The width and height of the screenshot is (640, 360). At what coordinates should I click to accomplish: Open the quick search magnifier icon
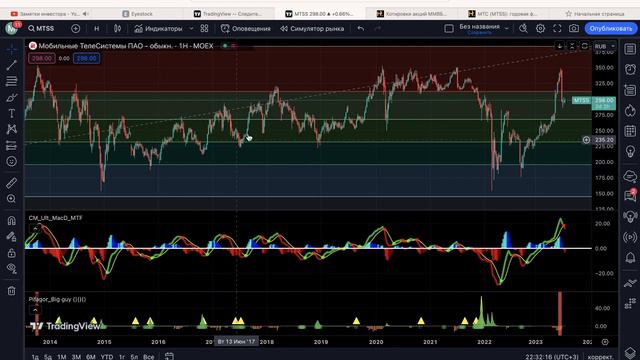(x=523, y=29)
